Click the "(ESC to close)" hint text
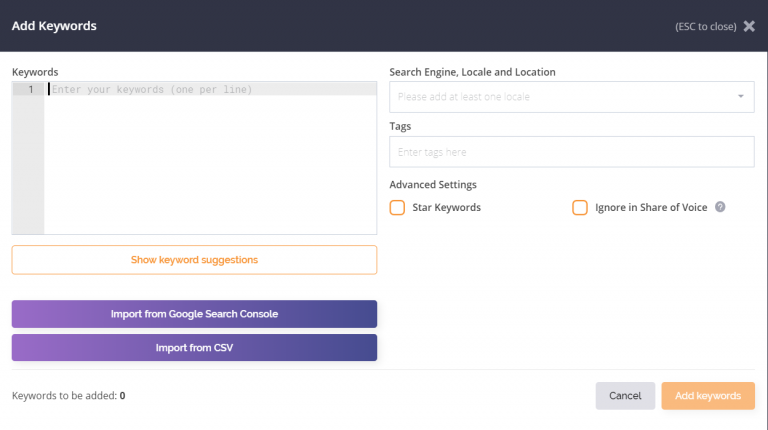This screenshot has width=768, height=430. pyautogui.click(x=705, y=26)
